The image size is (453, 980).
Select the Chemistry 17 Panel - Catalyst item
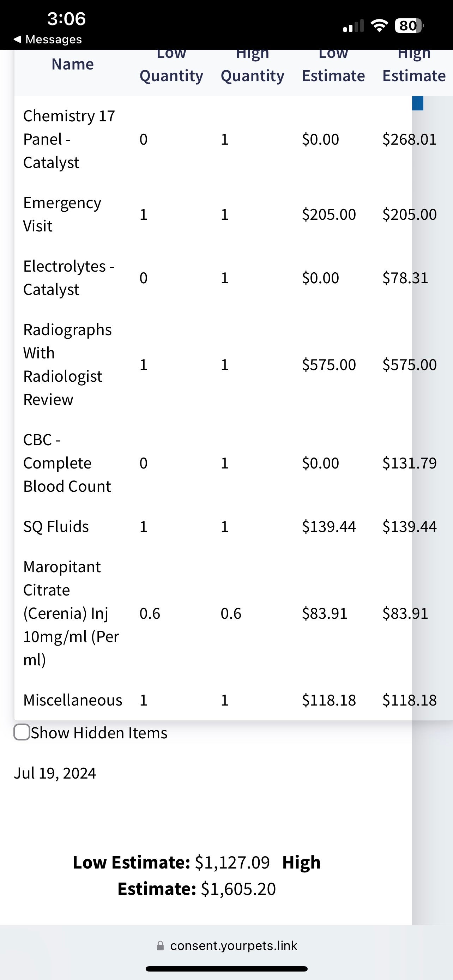(68, 139)
